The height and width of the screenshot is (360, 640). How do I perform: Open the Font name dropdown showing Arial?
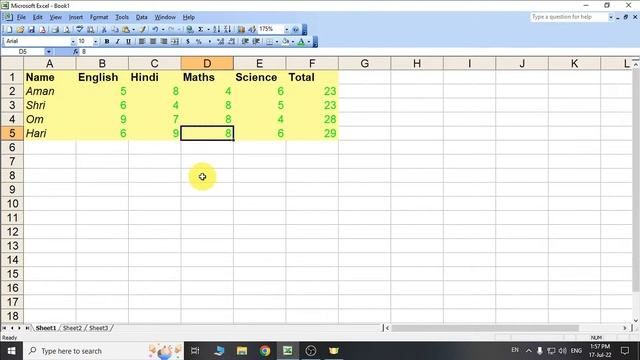(73, 41)
